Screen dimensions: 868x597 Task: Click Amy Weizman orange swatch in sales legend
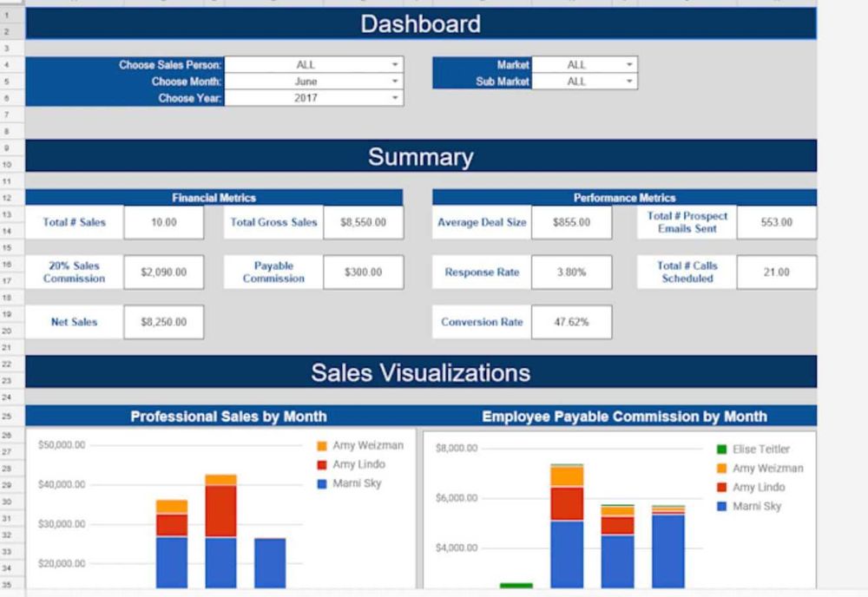322,446
